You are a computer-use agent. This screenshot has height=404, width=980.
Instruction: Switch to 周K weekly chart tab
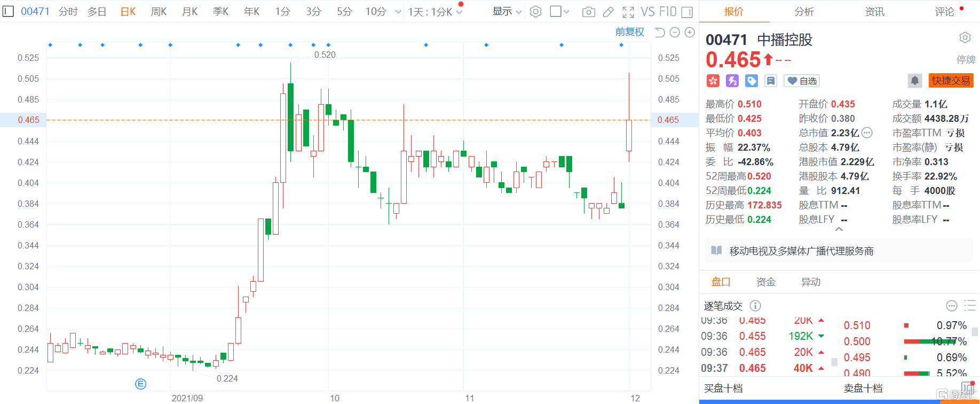(x=159, y=12)
